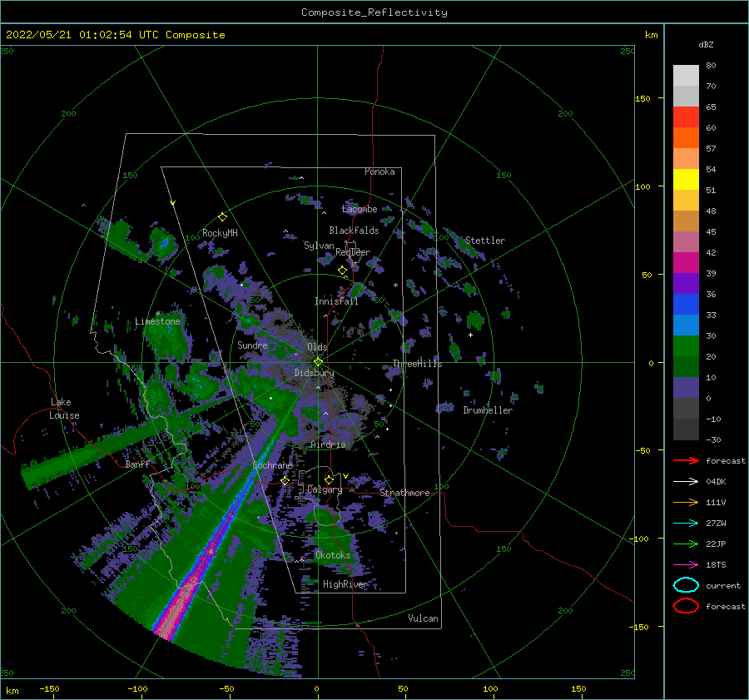
Task: Click the white 04DK arrow legend icon
Action: [686, 482]
